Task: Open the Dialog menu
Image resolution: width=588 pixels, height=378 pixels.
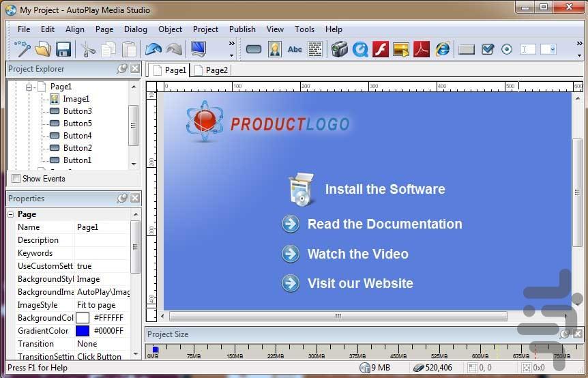Action: tap(135, 29)
